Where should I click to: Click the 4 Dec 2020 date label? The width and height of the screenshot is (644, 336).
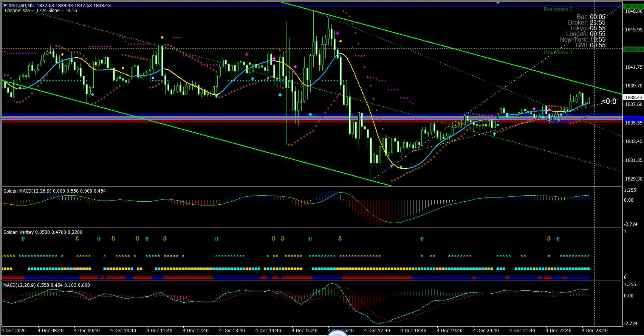pyautogui.click(x=14, y=331)
